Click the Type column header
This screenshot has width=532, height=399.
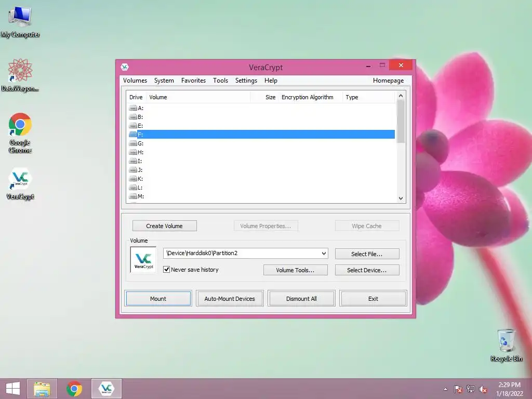(369, 97)
